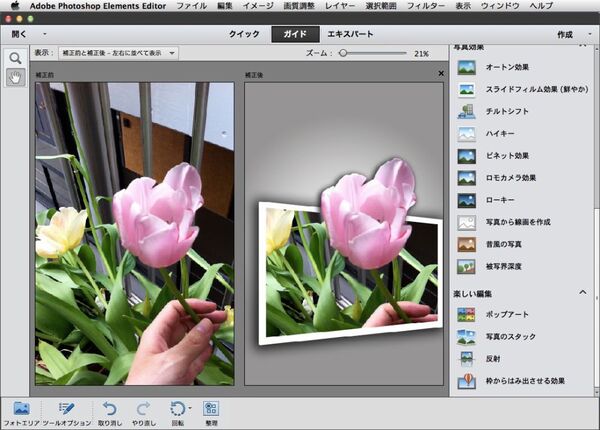Open the Apple menu
This screenshot has height=430, width=600.
pos(15,5)
